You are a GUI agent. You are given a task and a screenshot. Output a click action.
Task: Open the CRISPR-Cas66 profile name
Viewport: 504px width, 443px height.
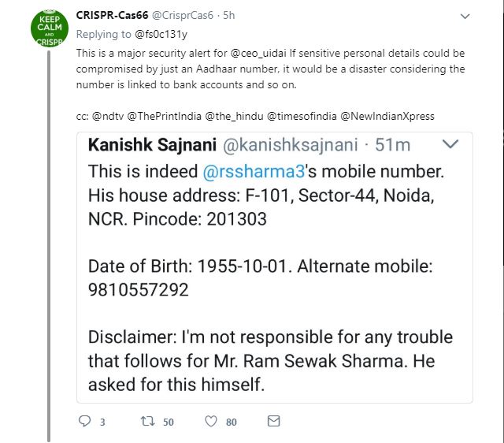pyautogui.click(x=113, y=15)
